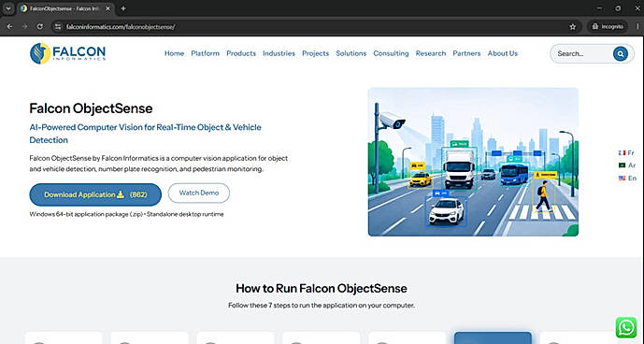Switch language to Arabic (Ar)
The height and width of the screenshot is (344, 644).
coord(627,165)
